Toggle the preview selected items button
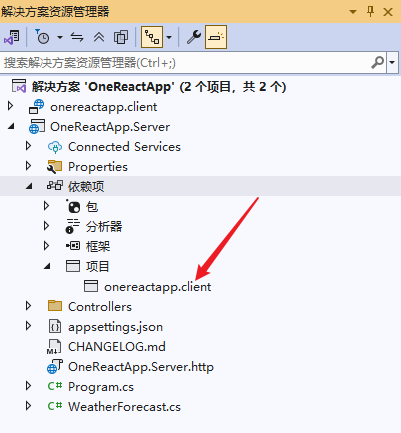 pyautogui.click(x=216, y=37)
